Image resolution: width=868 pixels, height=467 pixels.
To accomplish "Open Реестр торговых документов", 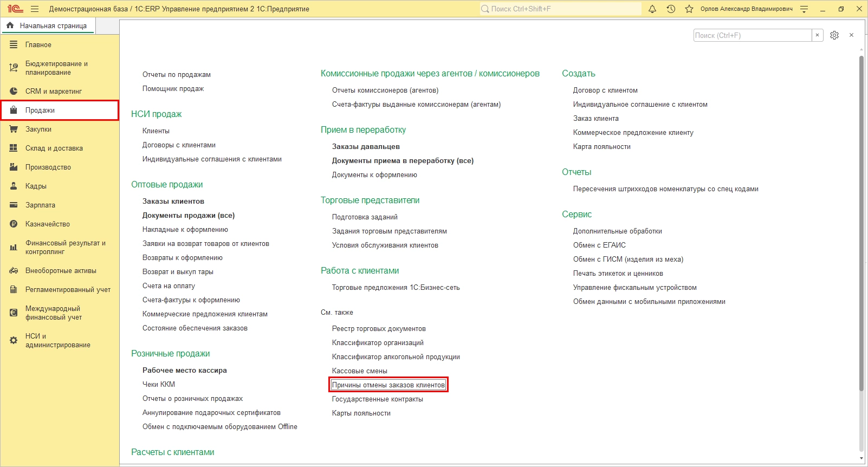I will [379, 328].
